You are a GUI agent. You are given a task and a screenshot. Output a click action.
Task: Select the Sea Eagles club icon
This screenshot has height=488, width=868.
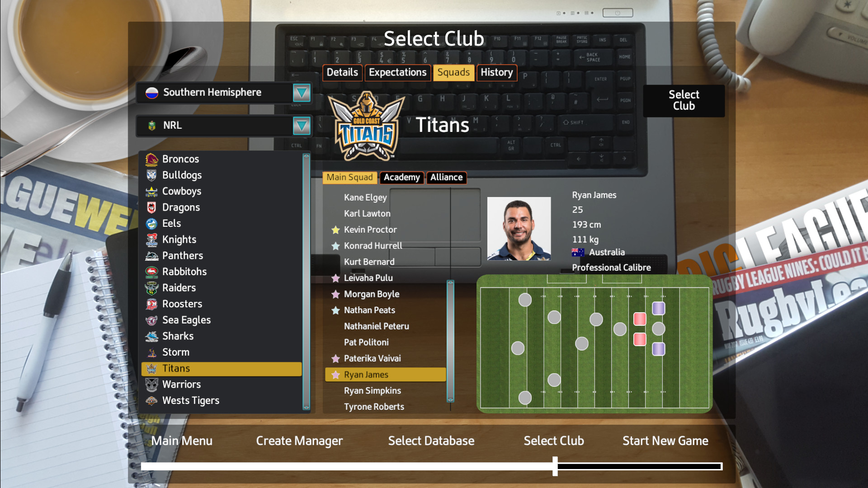coord(151,320)
